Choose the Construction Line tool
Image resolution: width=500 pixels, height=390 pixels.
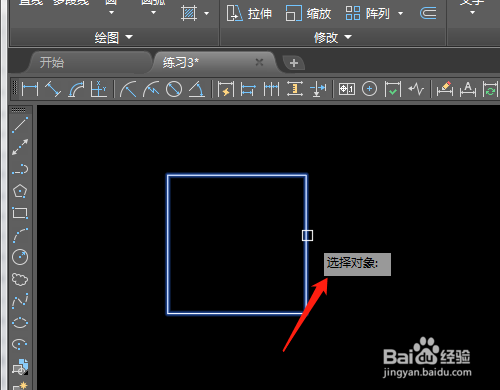tap(20, 147)
